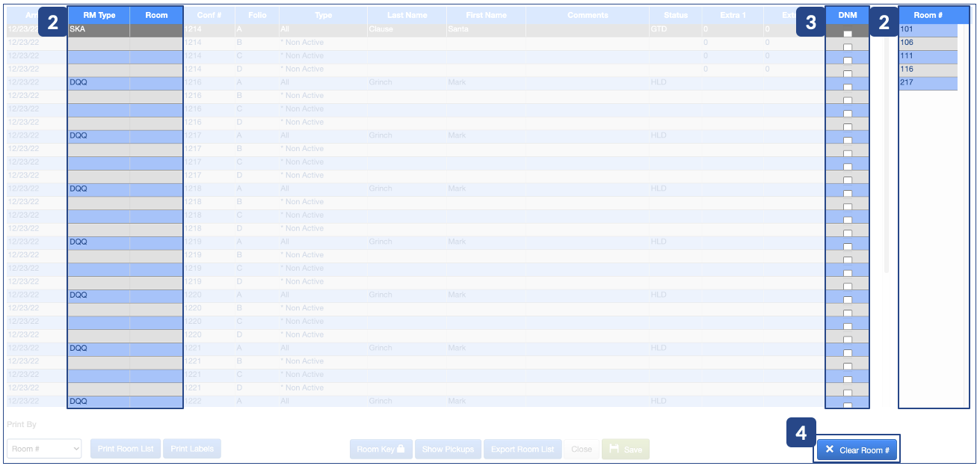
Task: Click the vertical scrollbar beside DNM column
Action: (887, 150)
